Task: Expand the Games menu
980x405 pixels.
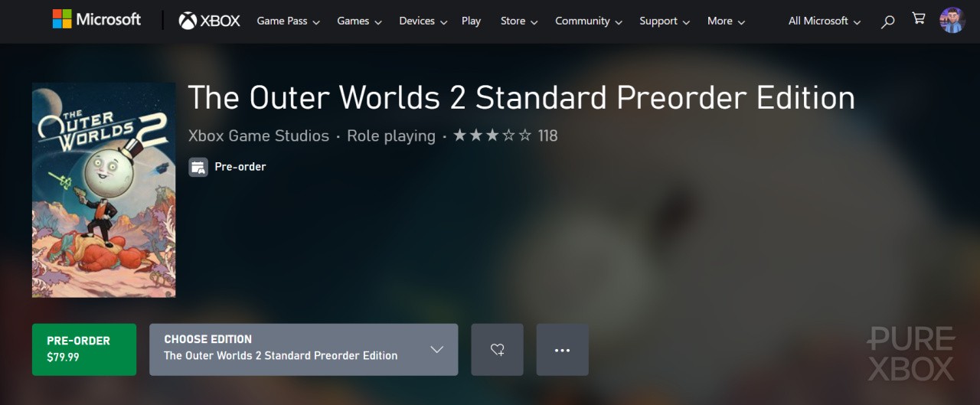Action: coord(359,21)
